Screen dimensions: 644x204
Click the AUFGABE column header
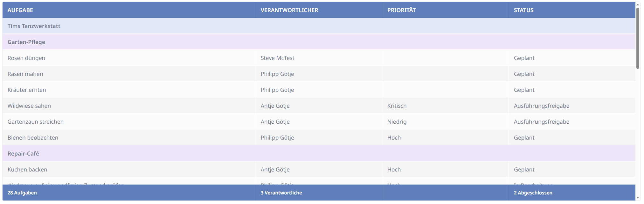[x=20, y=10]
